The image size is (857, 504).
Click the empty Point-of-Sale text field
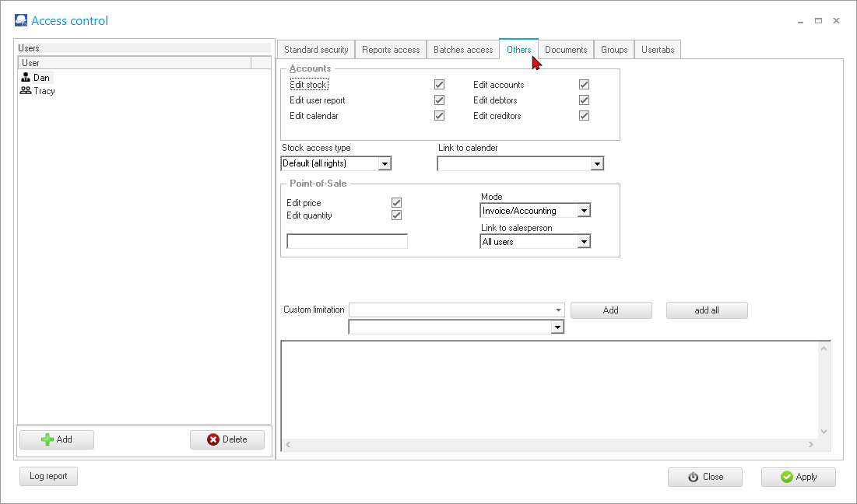click(x=347, y=242)
